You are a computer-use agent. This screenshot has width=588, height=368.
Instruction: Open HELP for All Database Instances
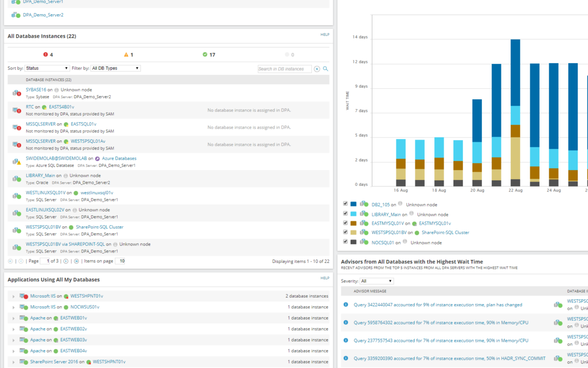click(x=324, y=34)
